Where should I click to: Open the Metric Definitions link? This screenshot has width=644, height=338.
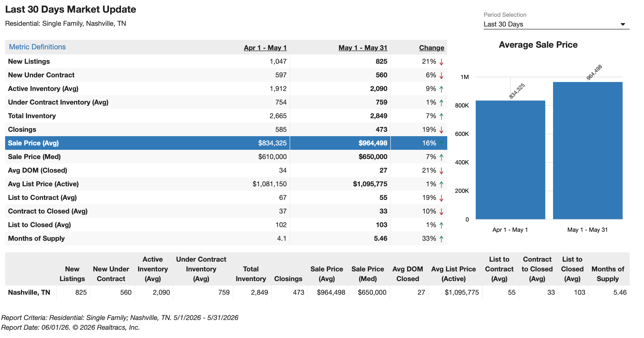[x=37, y=47]
